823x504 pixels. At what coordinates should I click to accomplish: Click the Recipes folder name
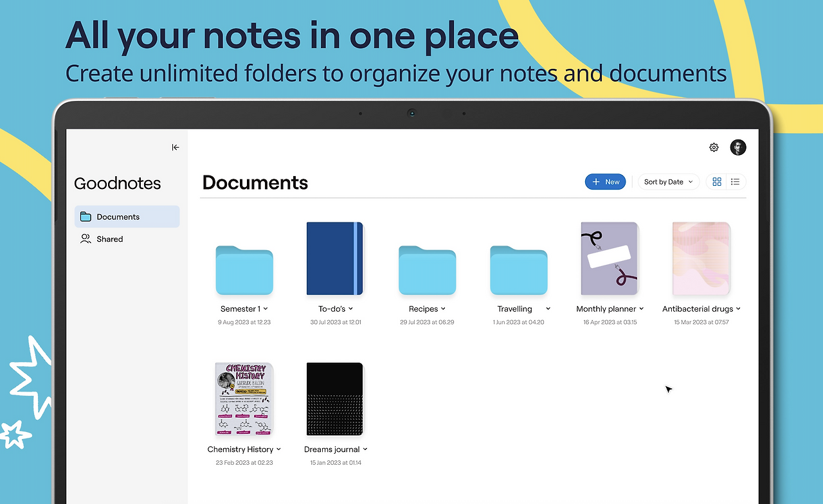pyautogui.click(x=424, y=309)
